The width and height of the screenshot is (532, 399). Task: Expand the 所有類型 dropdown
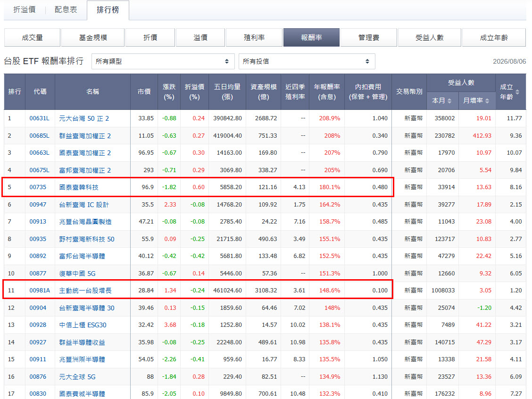click(163, 61)
